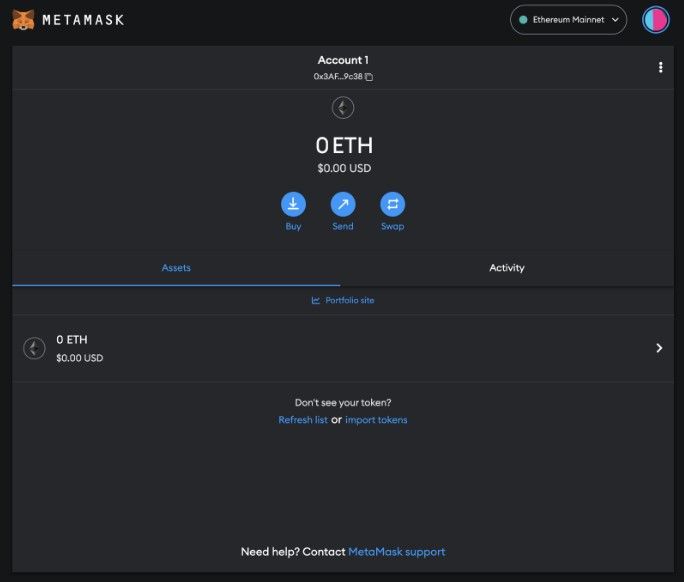684x582 pixels.
Task: Switch to the Assets tab
Action: pyautogui.click(x=176, y=268)
